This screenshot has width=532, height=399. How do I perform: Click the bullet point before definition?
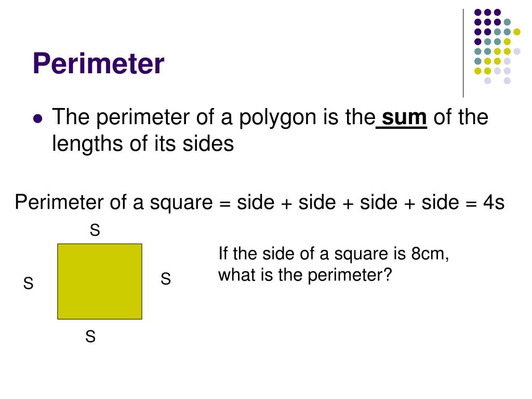(38, 119)
